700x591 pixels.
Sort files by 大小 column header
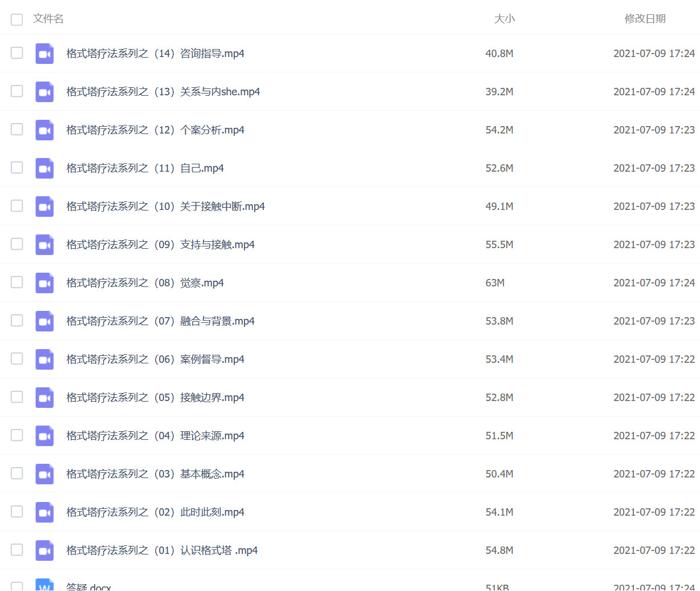[x=504, y=19]
